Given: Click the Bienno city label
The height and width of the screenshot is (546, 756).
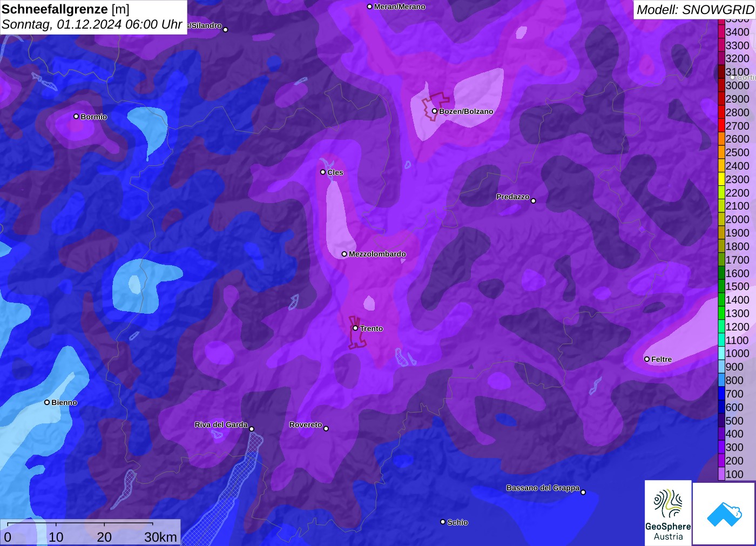Looking at the screenshot, I should [x=64, y=402].
